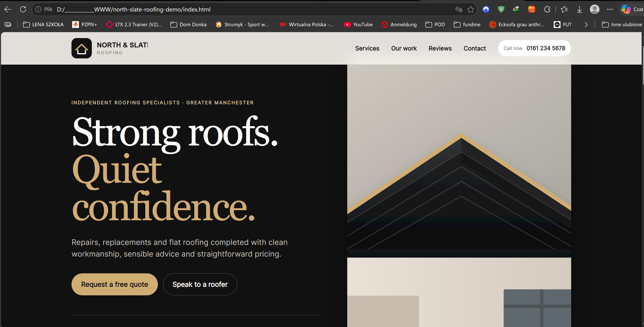Screen dimensions: 644x327
Task: Open the Favorites list icon
Action: pos(564,9)
